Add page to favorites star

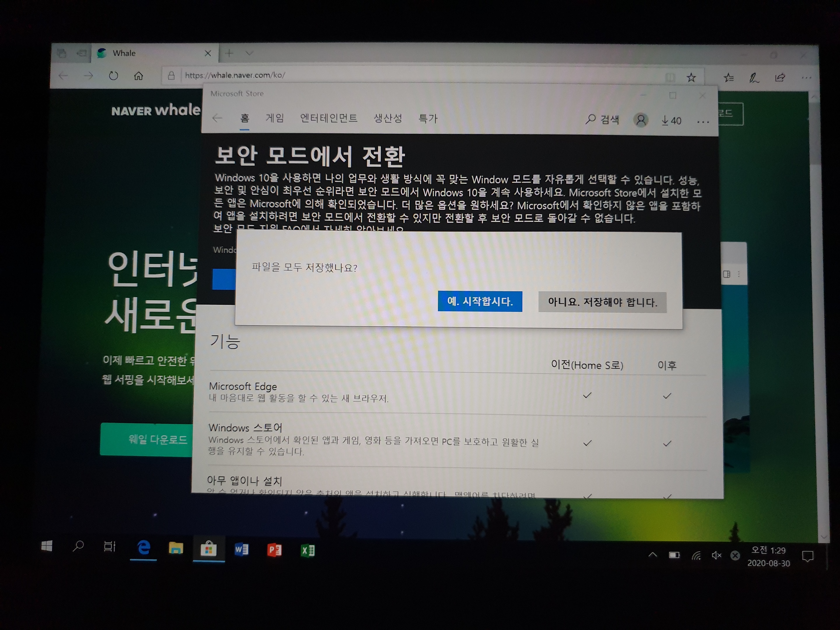pyautogui.click(x=691, y=78)
